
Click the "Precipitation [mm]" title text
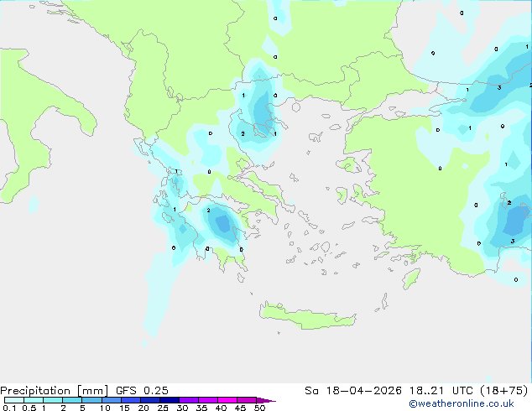point(55,391)
